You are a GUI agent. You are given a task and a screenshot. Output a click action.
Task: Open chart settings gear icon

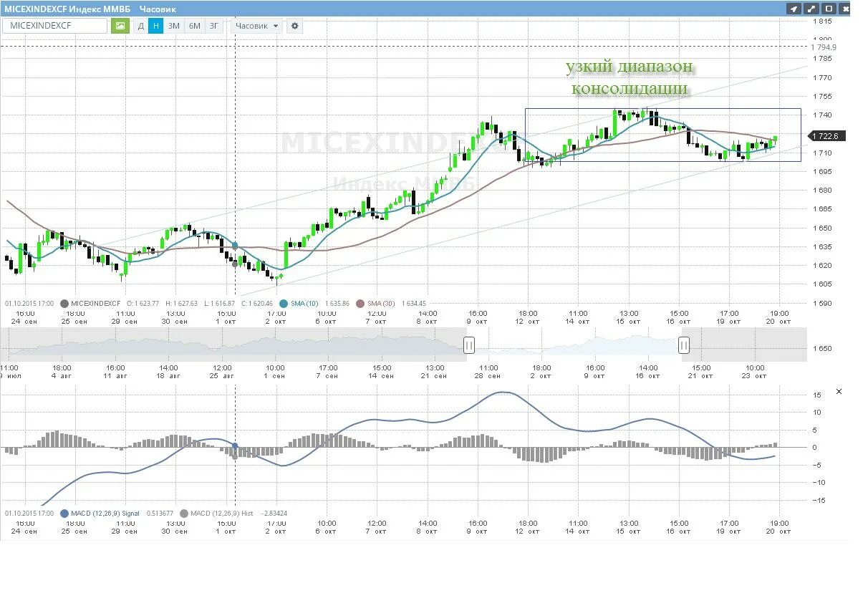pos(294,26)
